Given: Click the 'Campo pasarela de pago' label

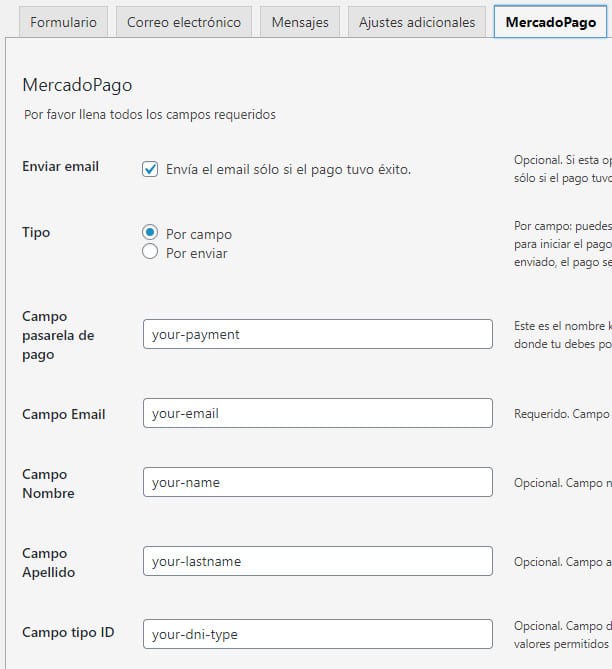Looking at the screenshot, I should (58, 335).
